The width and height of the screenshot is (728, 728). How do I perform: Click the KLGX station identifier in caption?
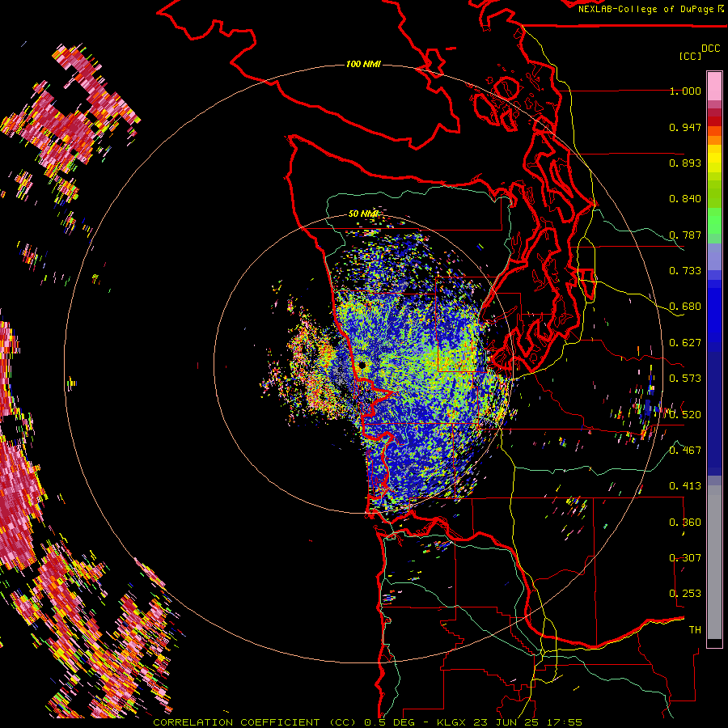click(x=453, y=722)
